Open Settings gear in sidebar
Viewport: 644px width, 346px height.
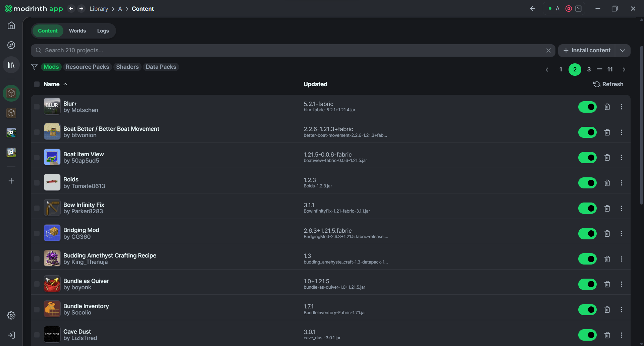pyautogui.click(x=11, y=315)
